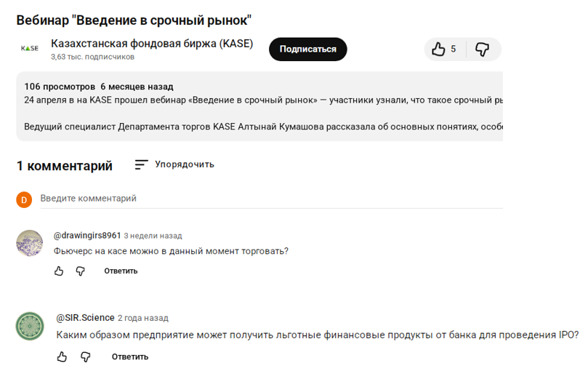Screen dimensions: 588x371
Task: Dislike the video with thumbs-down icon
Action: 482,49
